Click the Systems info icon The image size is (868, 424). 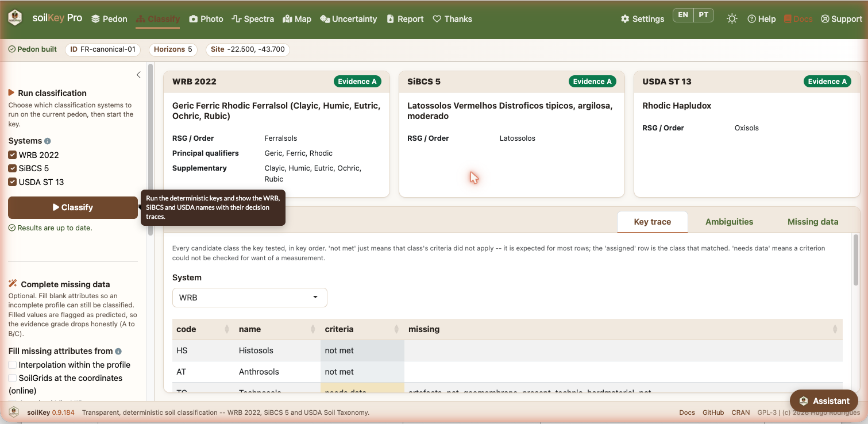(48, 141)
